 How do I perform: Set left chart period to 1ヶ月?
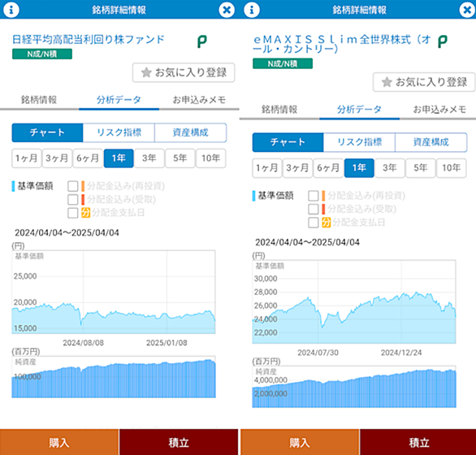pos(27,158)
